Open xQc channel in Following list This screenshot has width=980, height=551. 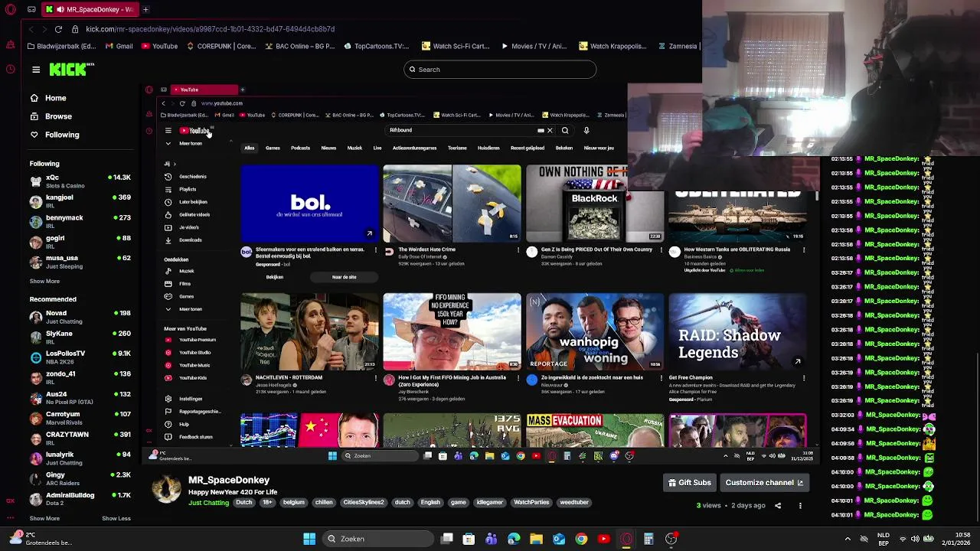click(x=80, y=181)
